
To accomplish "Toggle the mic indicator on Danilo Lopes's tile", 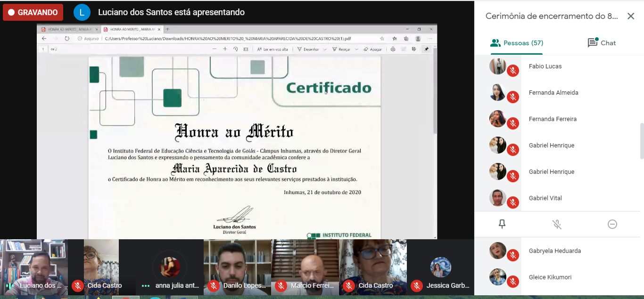I will [x=214, y=285].
